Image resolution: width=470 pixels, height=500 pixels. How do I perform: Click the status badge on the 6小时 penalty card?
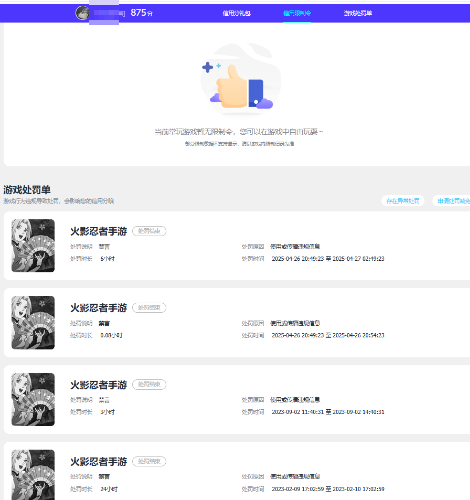[149, 231]
